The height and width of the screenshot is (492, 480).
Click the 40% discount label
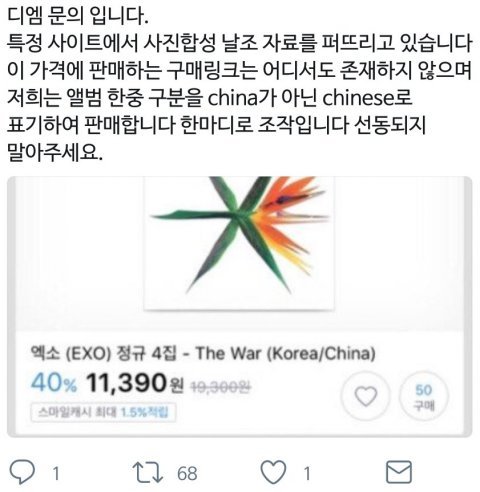(x=54, y=382)
